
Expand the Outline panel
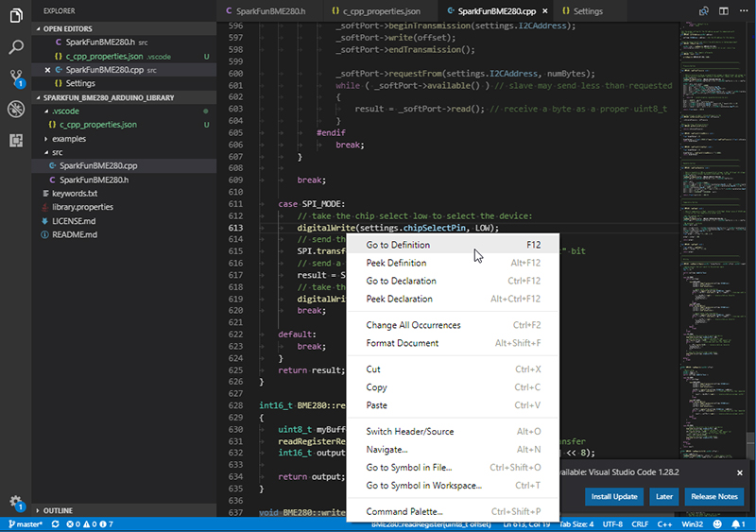(57, 510)
